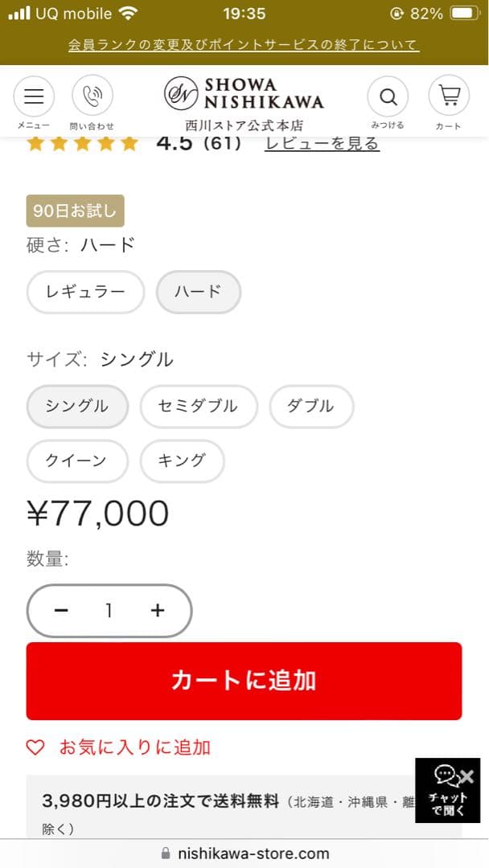Select the キング size option
The height and width of the screenshot is (868, 489).
point(182,461)
